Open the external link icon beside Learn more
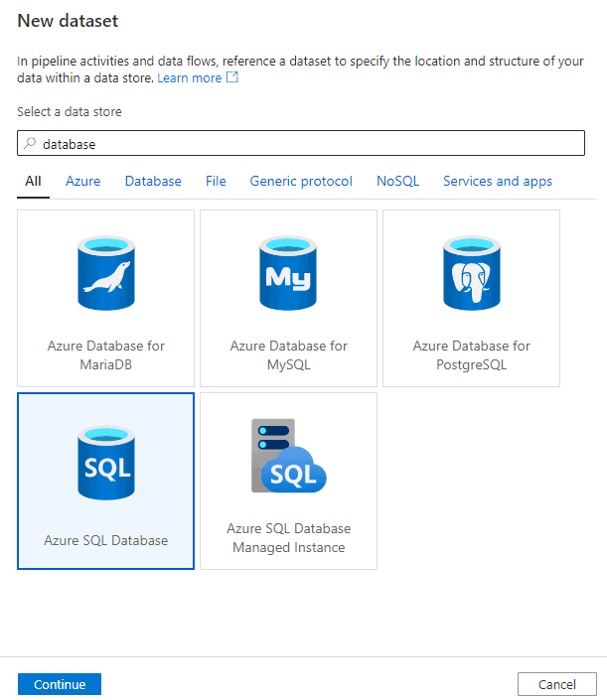Image resolution: width=607 pixels, height=700 pixels. coord(231,77)
